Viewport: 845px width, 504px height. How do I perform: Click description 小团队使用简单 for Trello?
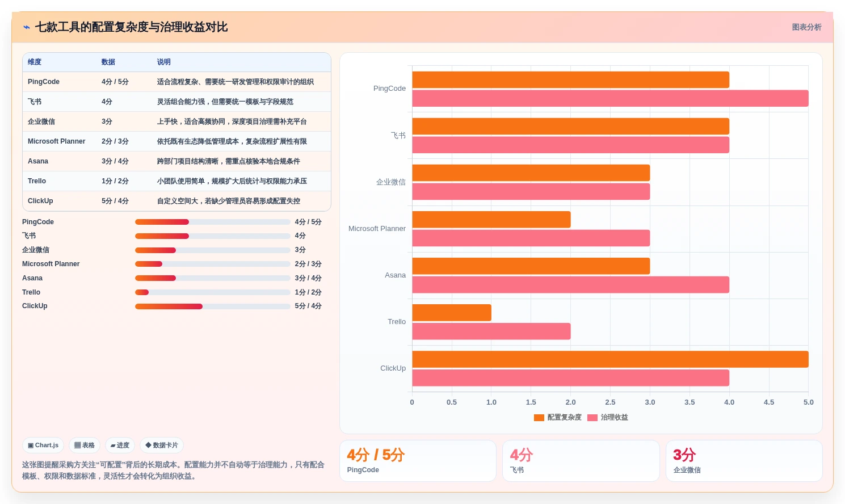232,181
